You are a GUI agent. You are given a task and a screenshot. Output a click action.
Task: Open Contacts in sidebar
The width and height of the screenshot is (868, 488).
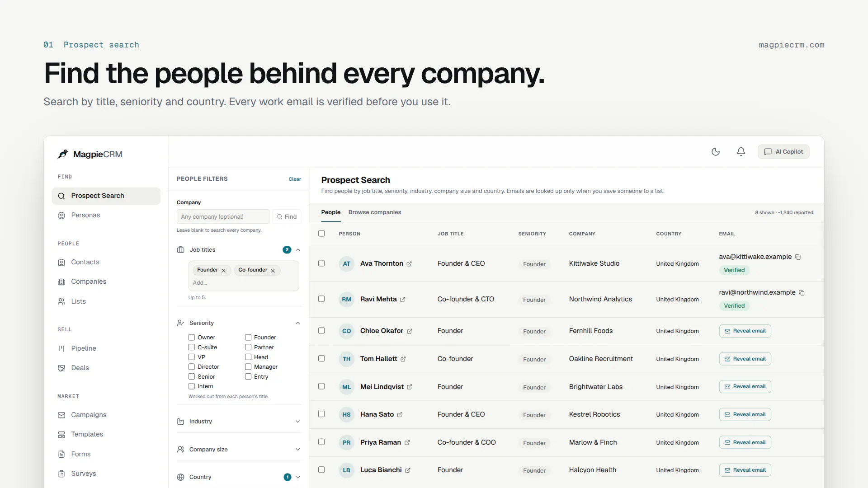[106, 263]
